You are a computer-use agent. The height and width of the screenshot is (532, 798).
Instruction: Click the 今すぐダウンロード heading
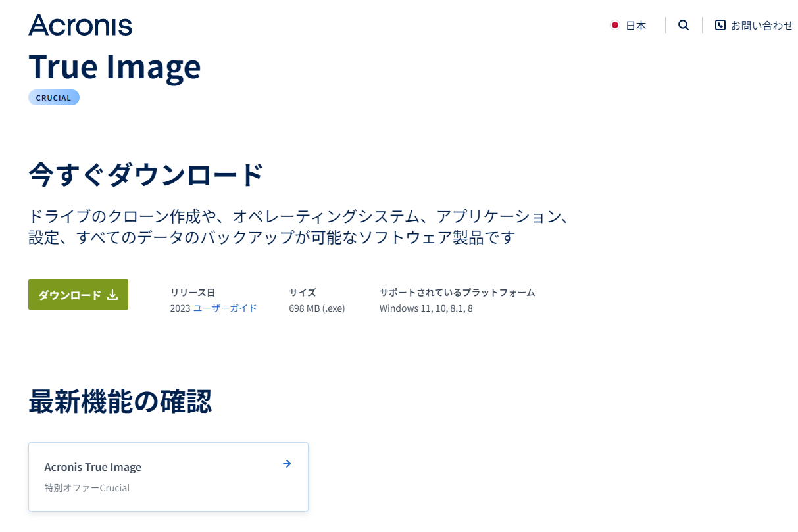(x=144, y=174)
